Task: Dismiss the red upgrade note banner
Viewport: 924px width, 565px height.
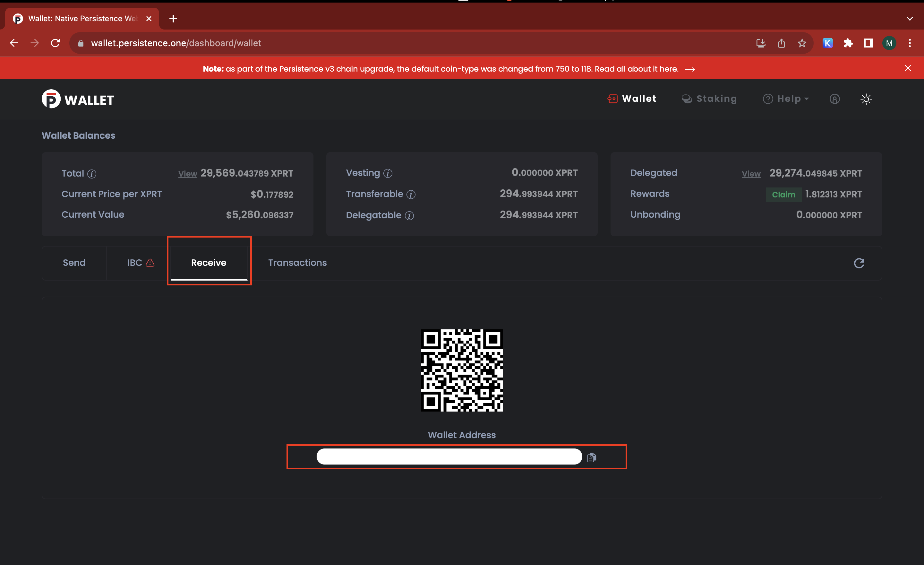Action: pos(908,68)
